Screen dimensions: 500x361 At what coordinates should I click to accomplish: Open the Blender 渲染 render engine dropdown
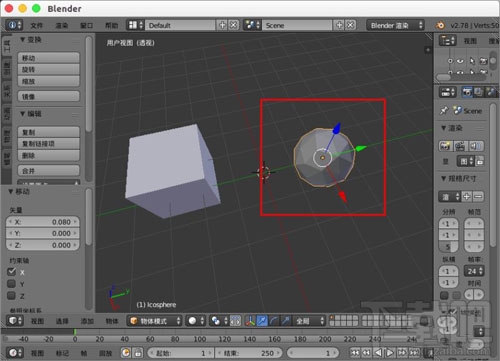pos(395,25)
